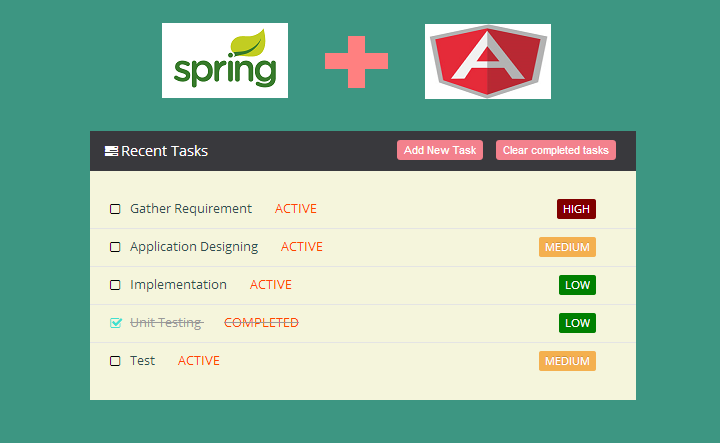
Task: Tick the Application Designing task checkbox
Action: [x=115, y=247]
